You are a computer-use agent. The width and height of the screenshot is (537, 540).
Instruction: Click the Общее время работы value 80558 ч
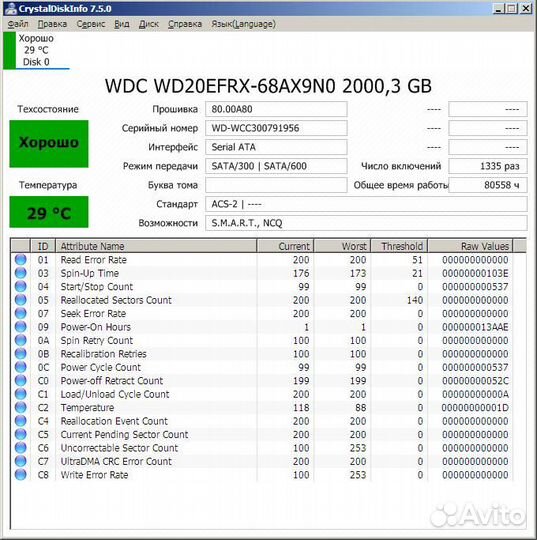pyautogui.click(x=488, y=185)
